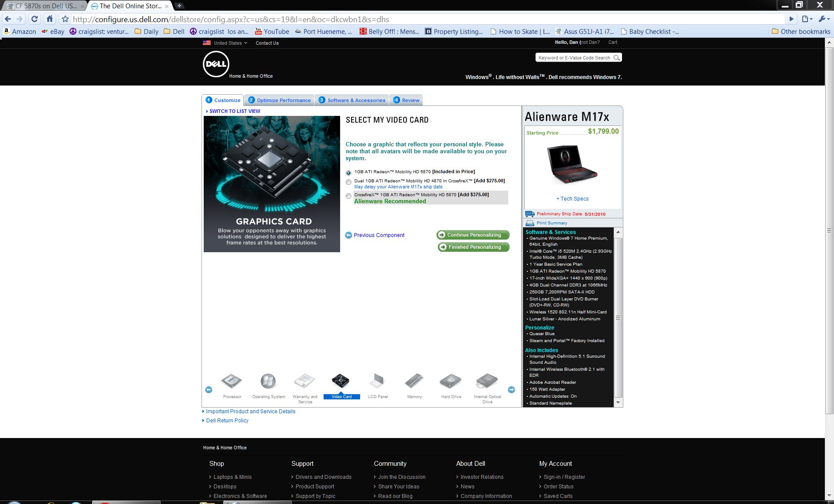Switch to the Software & Accessories tab
Image resolution: width=834 pixels, height=504 pixels.
[x=352, y=100]
